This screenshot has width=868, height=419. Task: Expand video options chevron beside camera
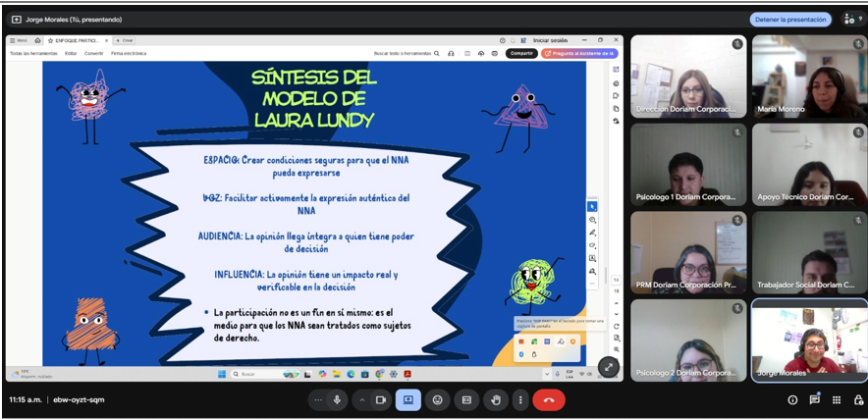point(362,399)
